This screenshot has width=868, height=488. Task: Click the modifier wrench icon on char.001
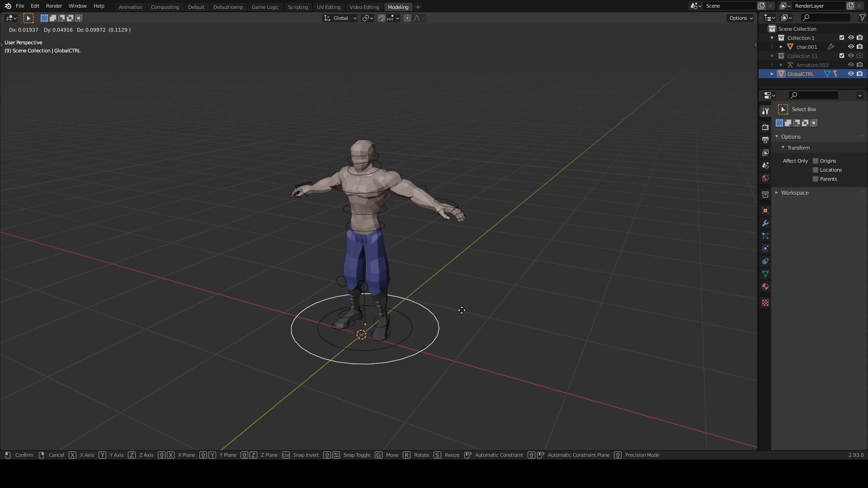(830, 47)
